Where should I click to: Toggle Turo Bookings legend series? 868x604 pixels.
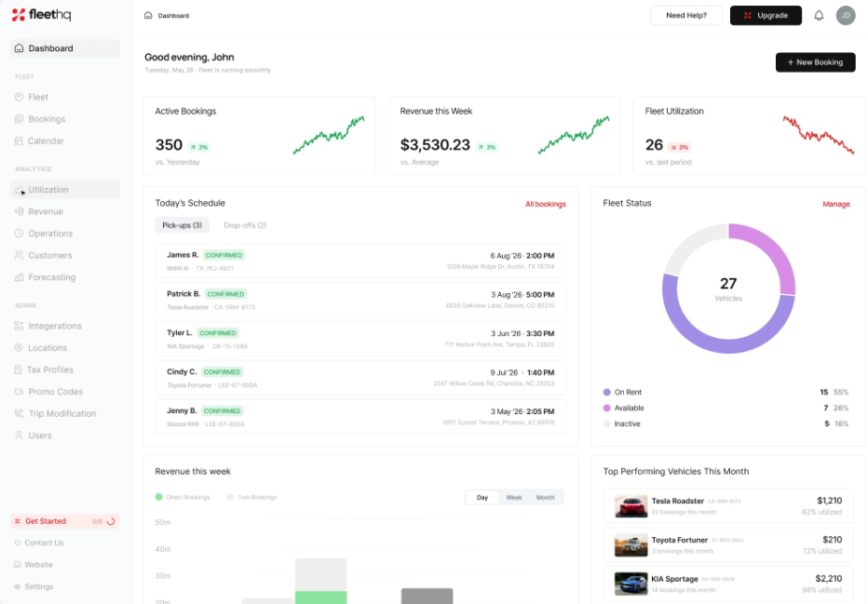[251, 497]
